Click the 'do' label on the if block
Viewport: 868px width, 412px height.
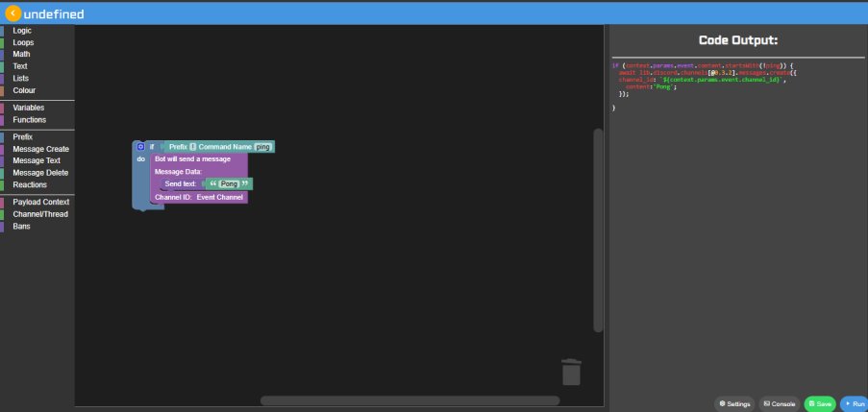pyautogui.click(x=140, y=159)
